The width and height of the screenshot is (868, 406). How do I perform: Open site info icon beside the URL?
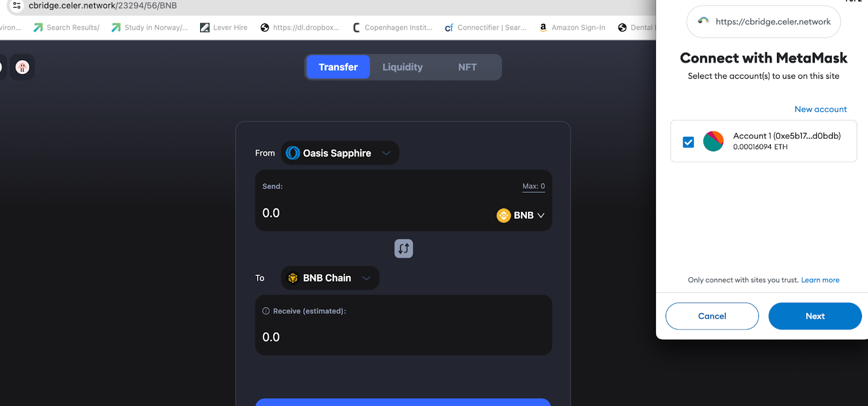(17, 5)
